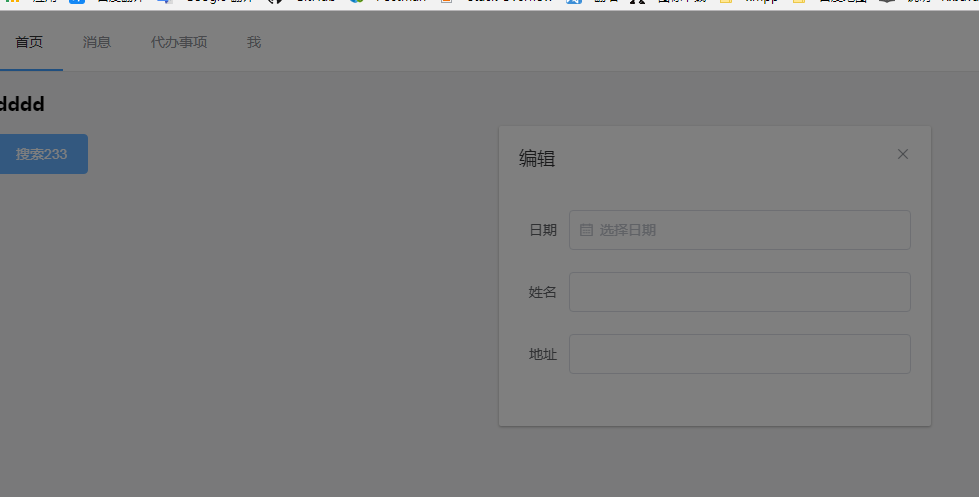Select the 代办事项 tab

179,42
